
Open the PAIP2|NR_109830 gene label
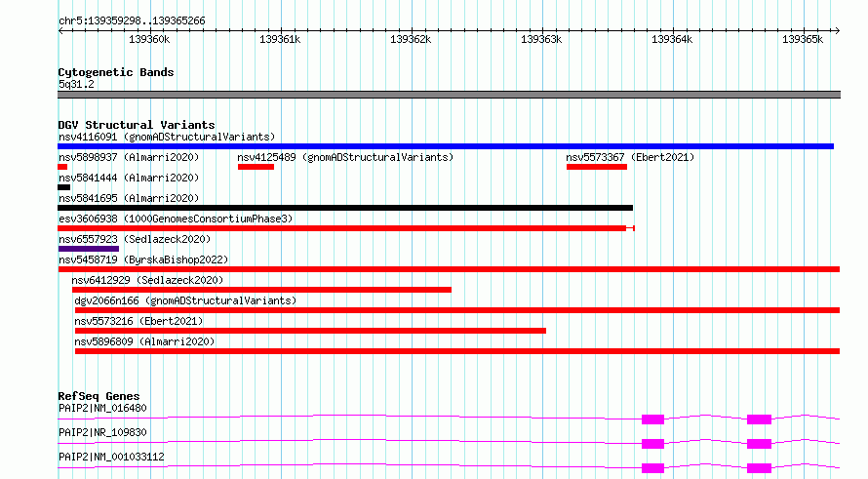point(102,432)
